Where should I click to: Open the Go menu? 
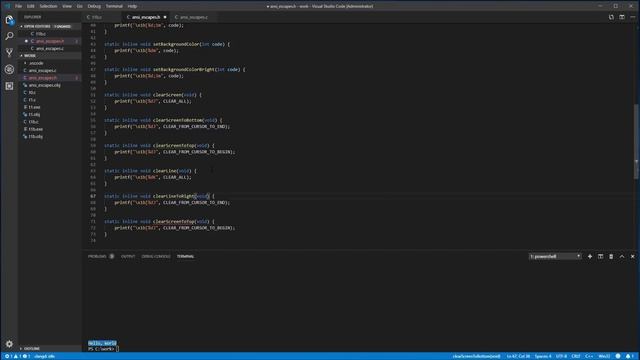click(x=80, y=6)
